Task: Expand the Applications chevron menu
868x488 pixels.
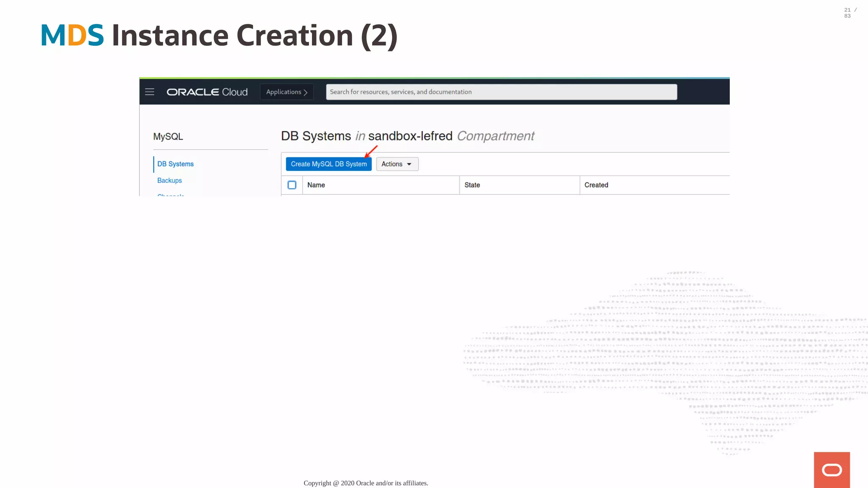Action: click(x=287, y=92)
